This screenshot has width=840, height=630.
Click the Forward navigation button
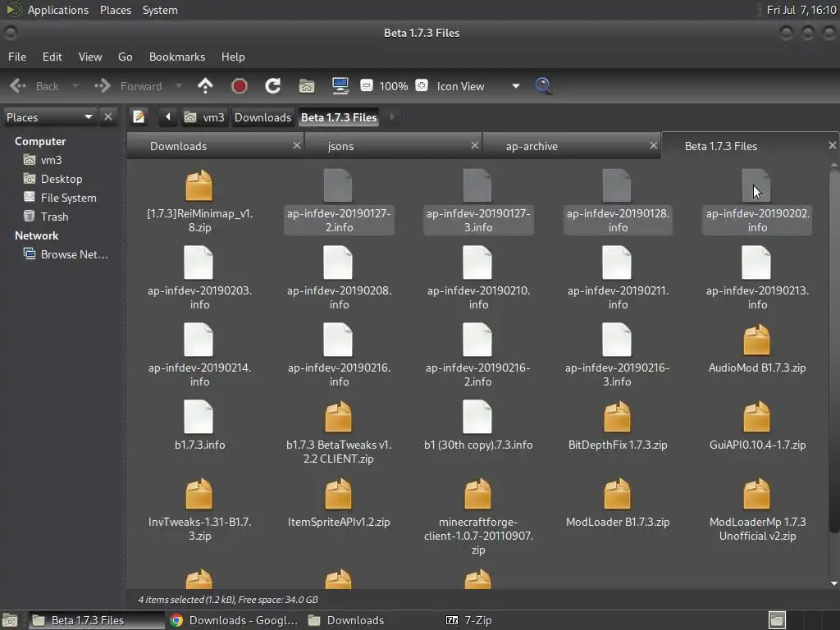[128, 85]
